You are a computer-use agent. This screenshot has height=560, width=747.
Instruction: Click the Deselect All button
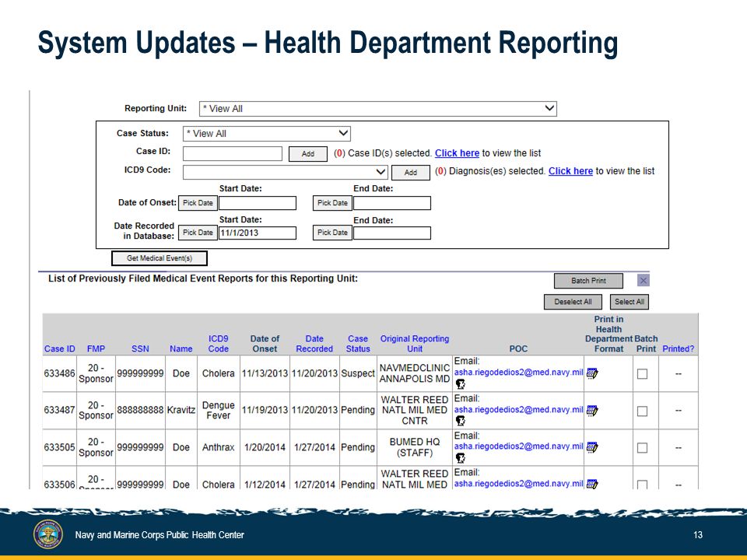573,302
